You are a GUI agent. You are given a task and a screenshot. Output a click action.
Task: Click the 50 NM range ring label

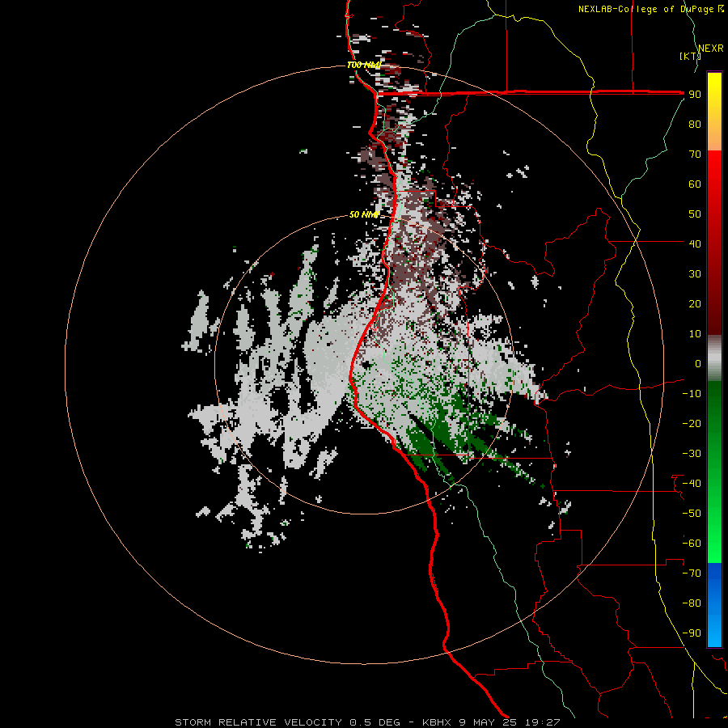click(364, 214)
